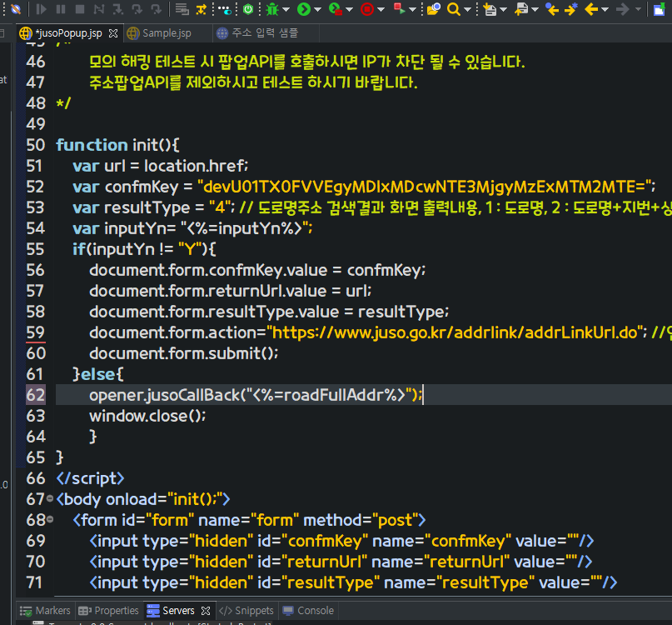
Task: Click the Back navigation yellow arrow
Action: click(591, 9)
